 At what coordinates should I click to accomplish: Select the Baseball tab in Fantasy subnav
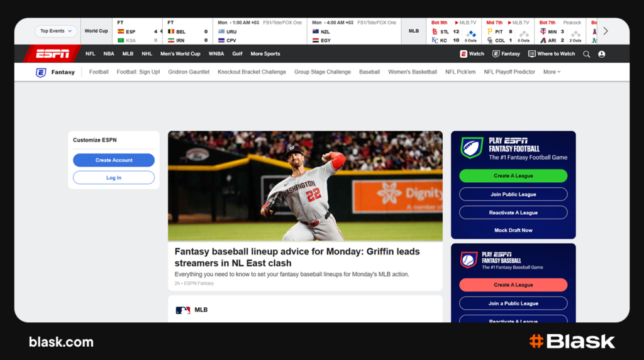(x=370, y=72)
